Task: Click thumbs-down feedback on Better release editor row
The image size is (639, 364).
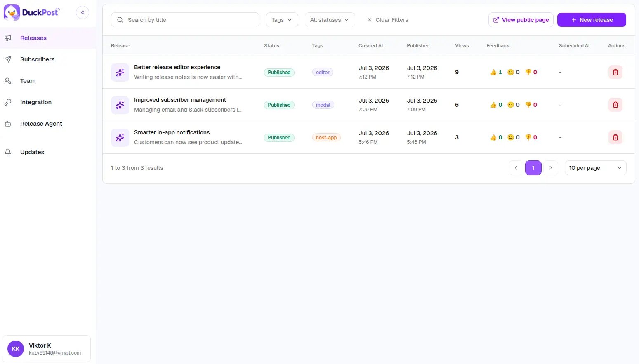Action: pyautogui.click(x=531, y=72)
